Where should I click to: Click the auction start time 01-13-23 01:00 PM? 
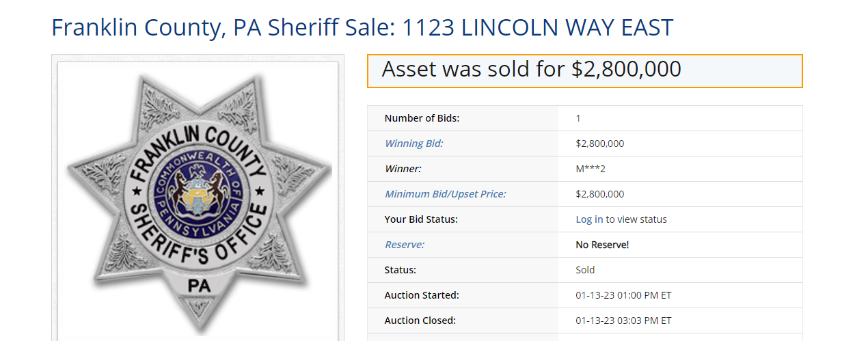(x=623, y=295)
